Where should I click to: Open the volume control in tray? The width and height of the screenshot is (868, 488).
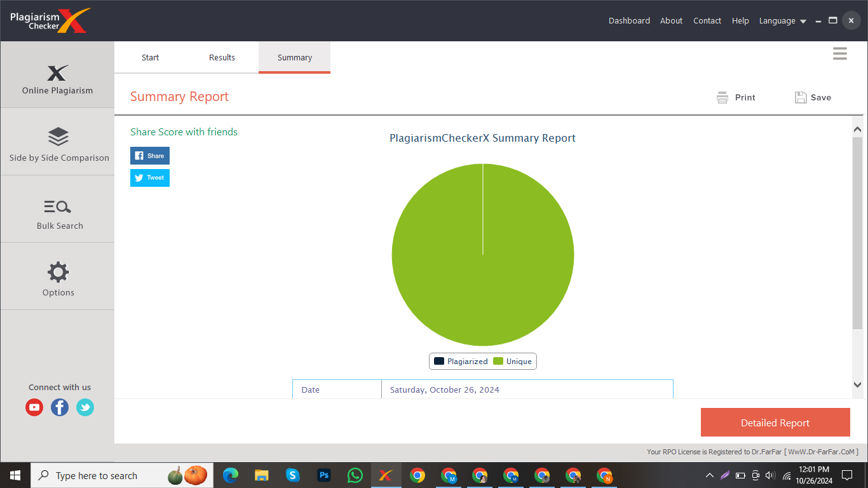click(x=771, y=475)
